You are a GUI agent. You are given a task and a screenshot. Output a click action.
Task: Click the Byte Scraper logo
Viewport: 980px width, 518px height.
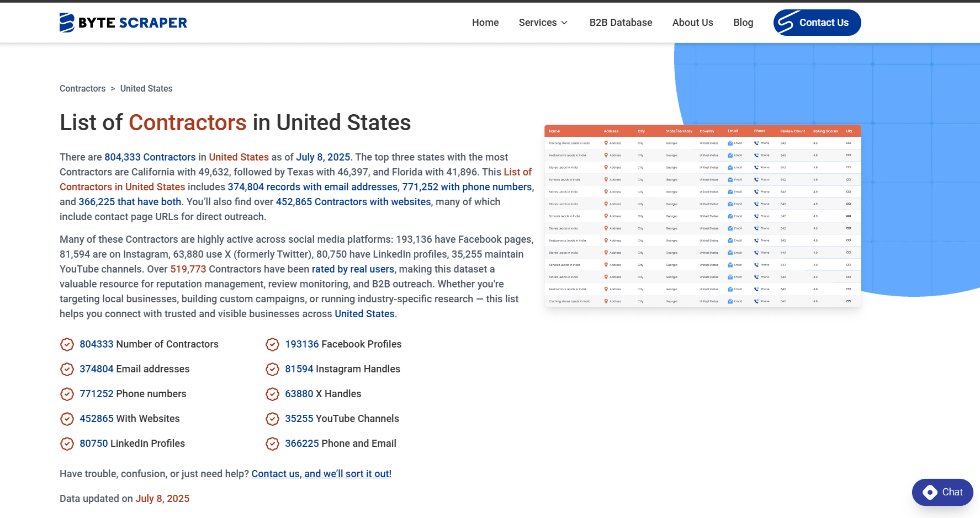point(123,23)
